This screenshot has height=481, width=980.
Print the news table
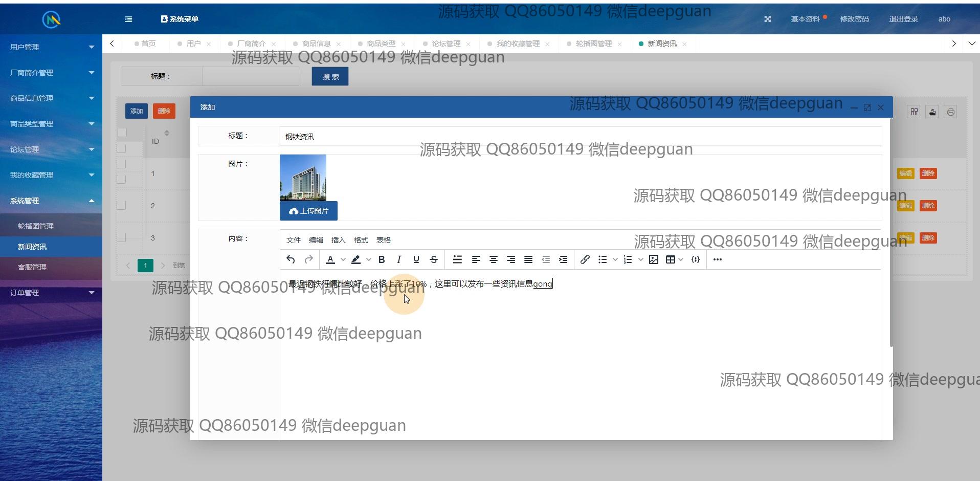tap(951, 112)
